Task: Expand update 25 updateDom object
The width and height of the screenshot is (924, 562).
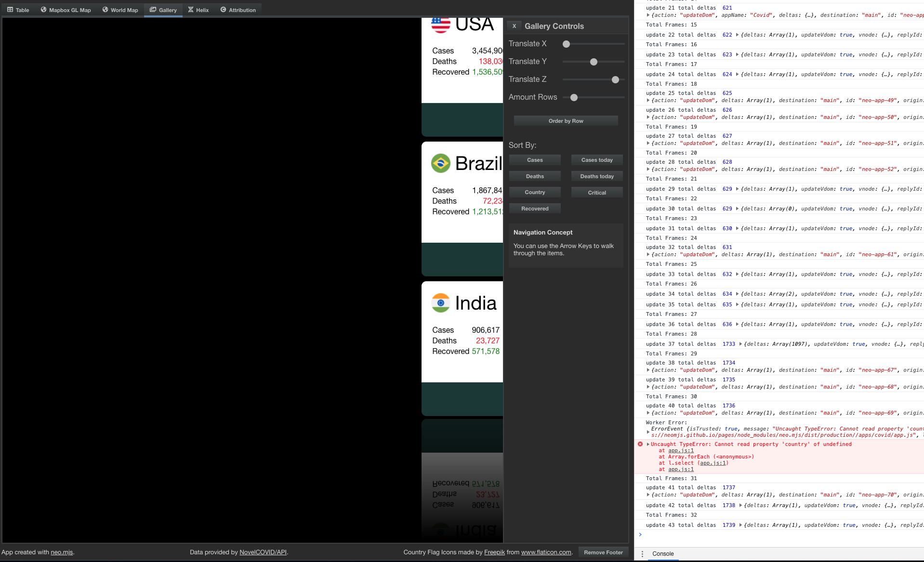Action: tap(648, 100)
